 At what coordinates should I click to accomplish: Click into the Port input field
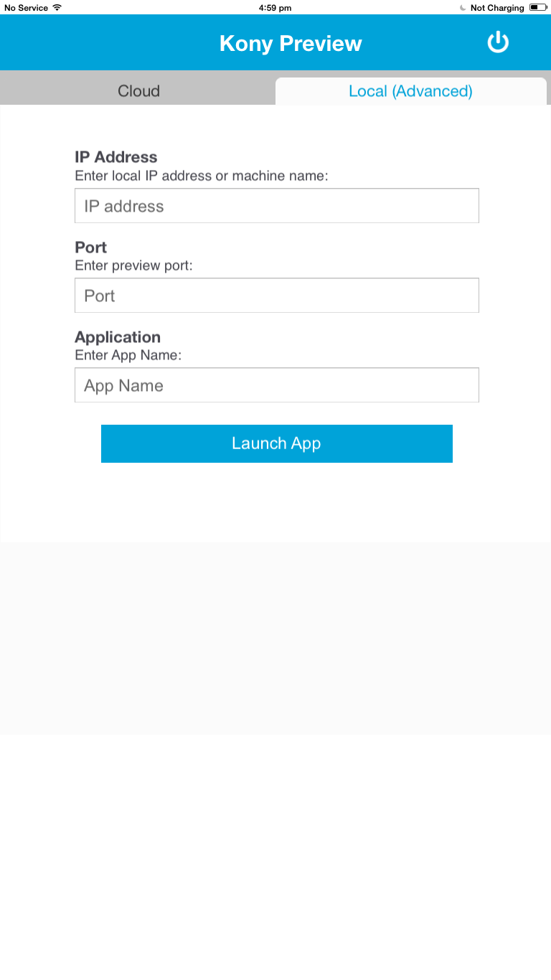276,296
